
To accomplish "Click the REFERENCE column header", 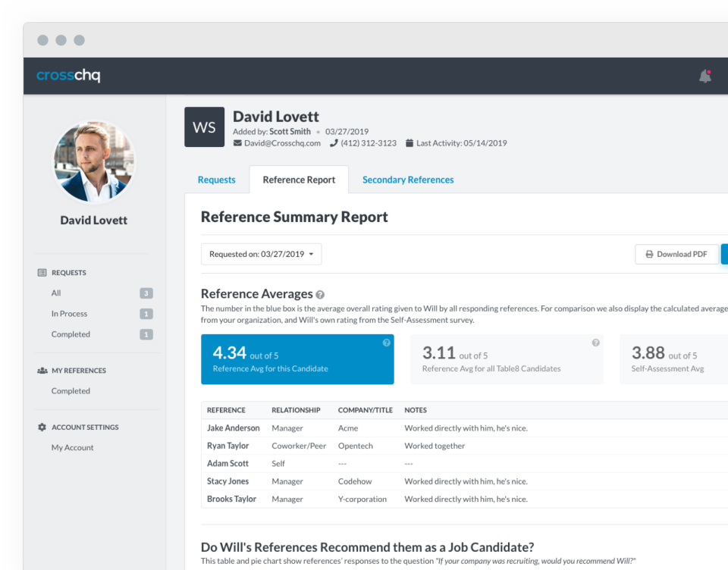I will 226,410.
